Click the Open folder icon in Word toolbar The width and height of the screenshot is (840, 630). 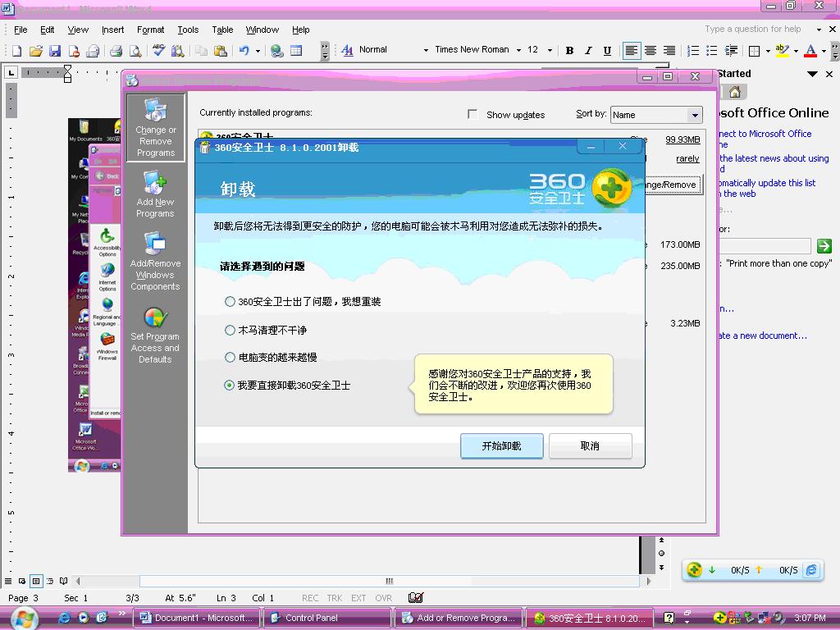36,50
